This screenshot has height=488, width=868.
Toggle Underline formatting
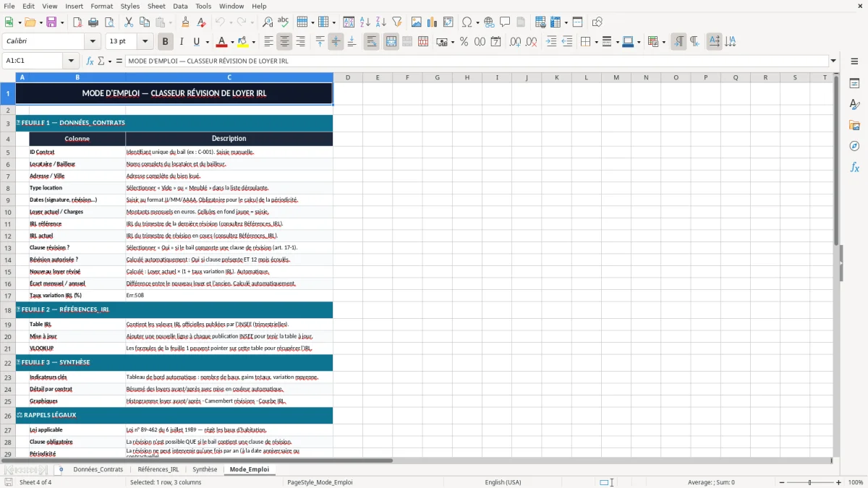[x=196, y=42]
